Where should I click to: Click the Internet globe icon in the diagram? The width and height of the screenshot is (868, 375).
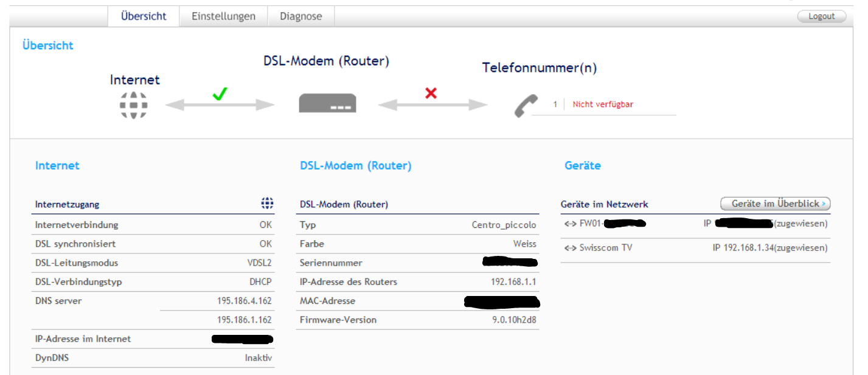click(x=133, y=105)
